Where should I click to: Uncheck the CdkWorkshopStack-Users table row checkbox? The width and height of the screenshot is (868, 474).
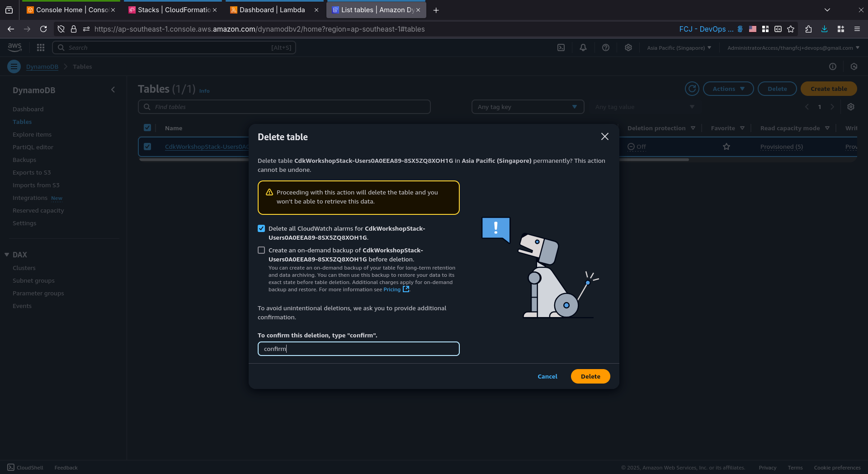(147, 147)
